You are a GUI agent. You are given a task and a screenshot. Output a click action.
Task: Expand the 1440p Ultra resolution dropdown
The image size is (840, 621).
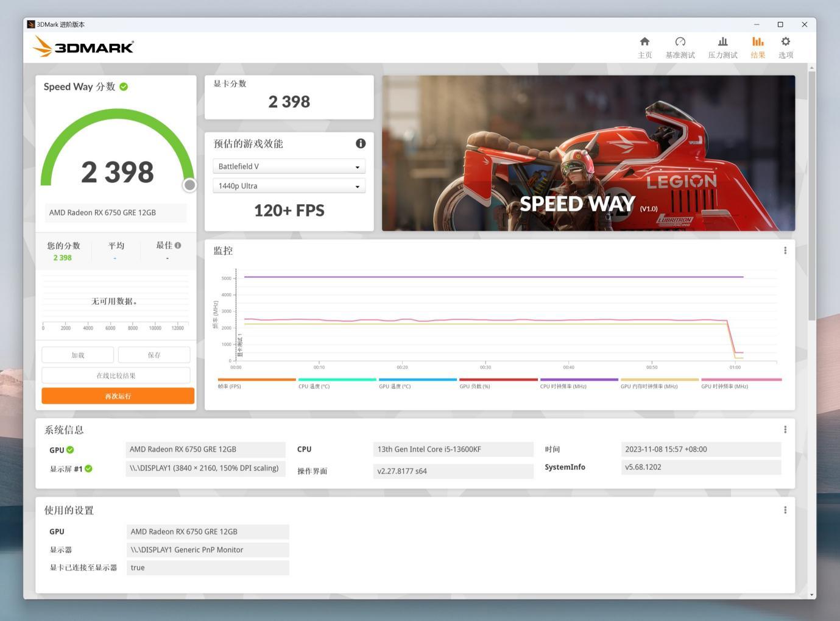coord(289,186)
